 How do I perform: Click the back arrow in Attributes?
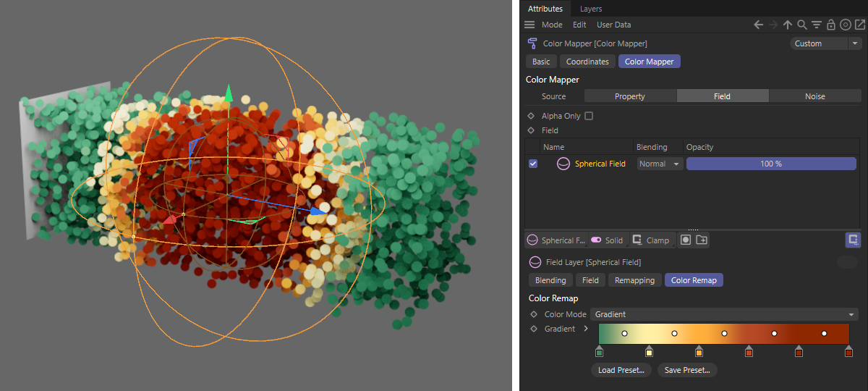tap(758, 25)
